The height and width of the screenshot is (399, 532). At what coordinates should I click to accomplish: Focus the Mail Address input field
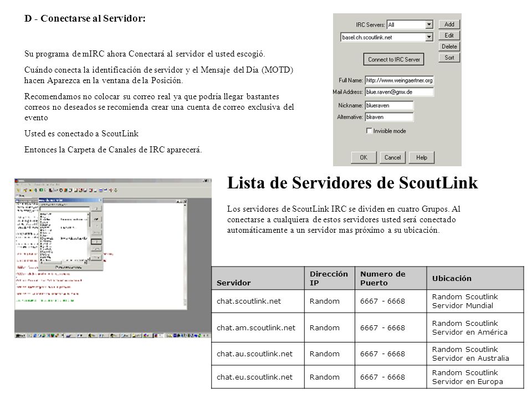(400, 92)
